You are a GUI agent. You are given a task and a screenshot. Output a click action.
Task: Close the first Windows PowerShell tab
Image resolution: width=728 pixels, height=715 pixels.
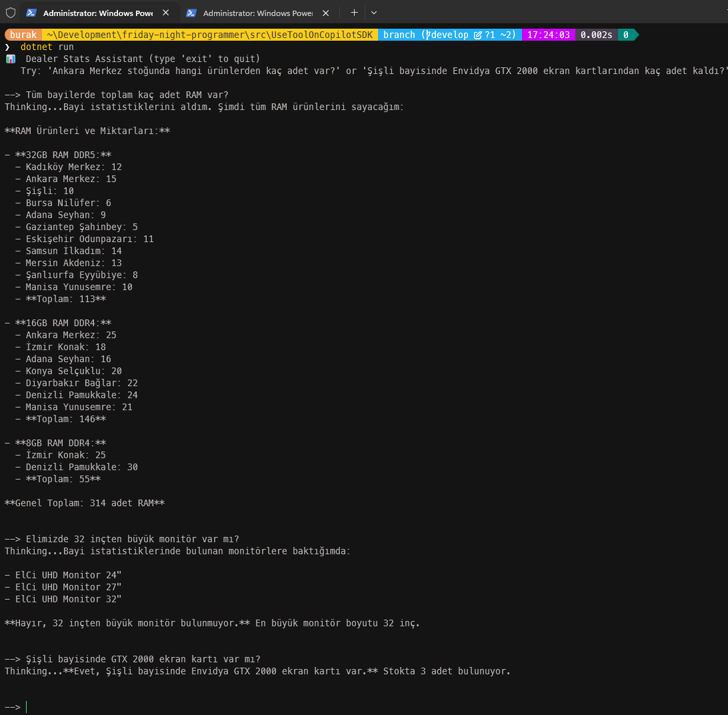pyautogui.click(x=165, y=13)
